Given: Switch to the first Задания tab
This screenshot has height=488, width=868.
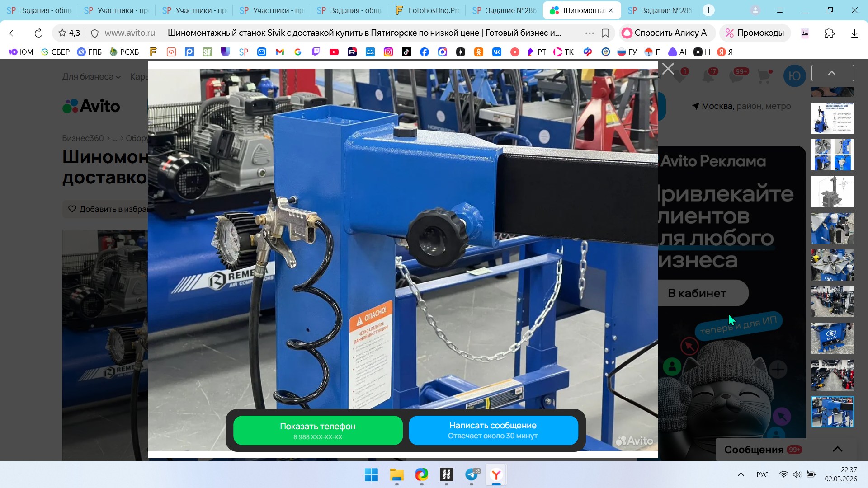Looking at the screenshot, I should coord(39,10).
